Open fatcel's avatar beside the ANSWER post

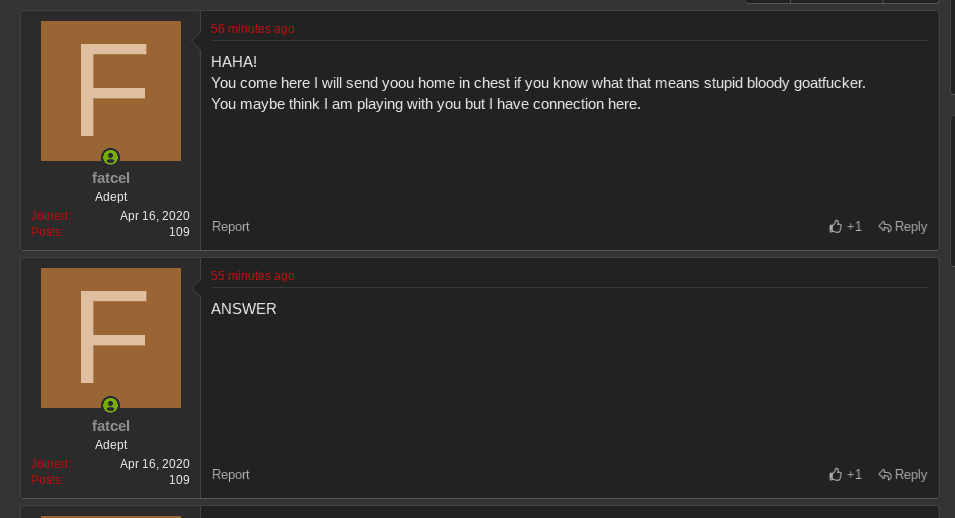coord(111,338)
